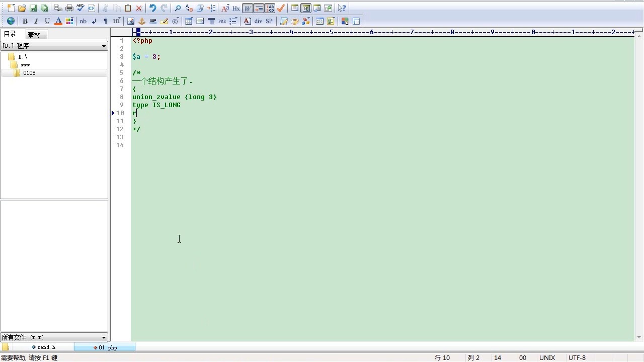644x362 pixels.
Task: Create a new document with New icon
Action: pos(11,8)
